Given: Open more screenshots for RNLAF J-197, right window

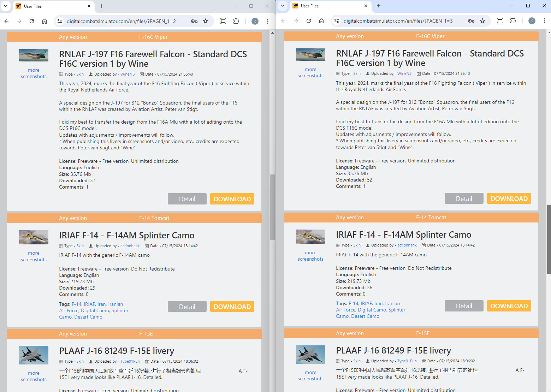Looking at the screenshot, I should pyautogui.click(x=310, y=73).
